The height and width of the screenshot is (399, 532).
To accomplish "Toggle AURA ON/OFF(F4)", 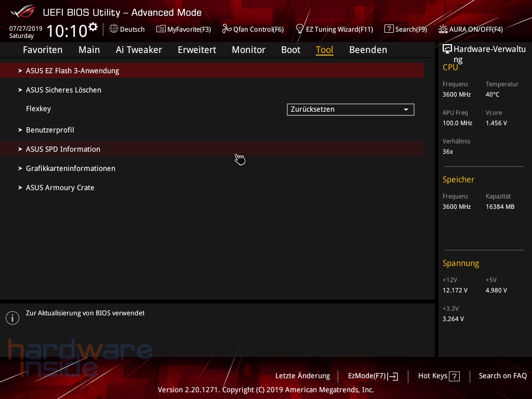I will coord(476,30).
